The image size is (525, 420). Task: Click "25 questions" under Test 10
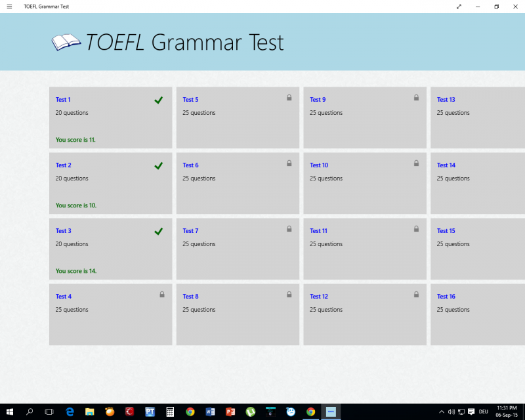tap(326, 178)
